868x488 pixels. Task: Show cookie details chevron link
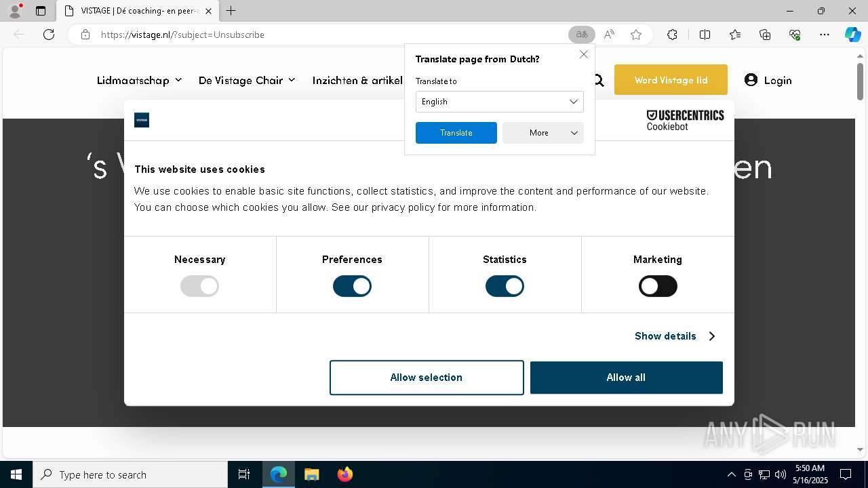[x=675, y=336]
